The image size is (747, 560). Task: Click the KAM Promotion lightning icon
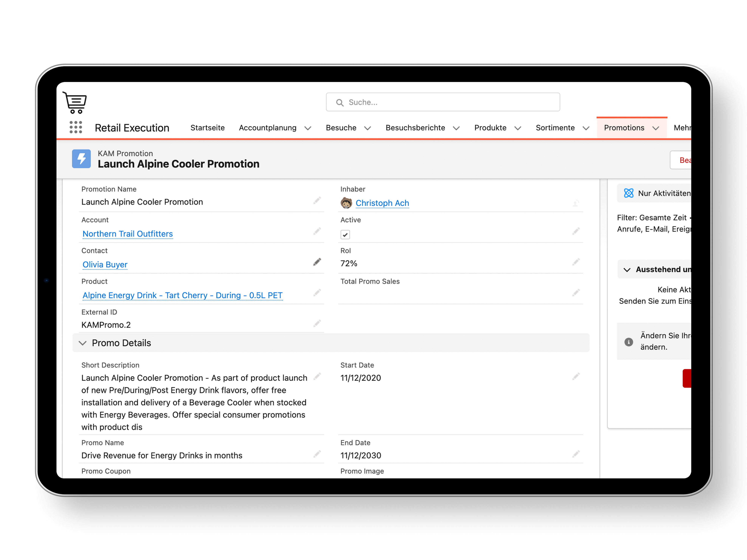[x=81, y=159]
